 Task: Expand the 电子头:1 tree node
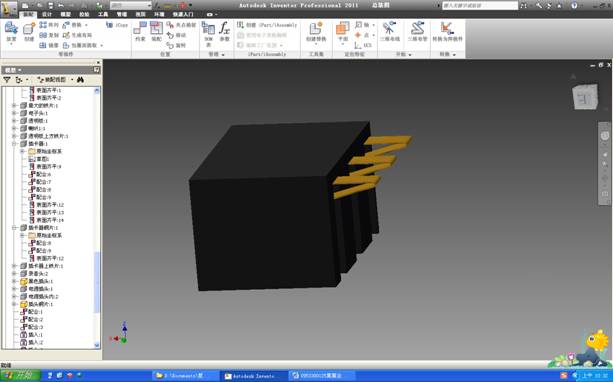point(14,113)
